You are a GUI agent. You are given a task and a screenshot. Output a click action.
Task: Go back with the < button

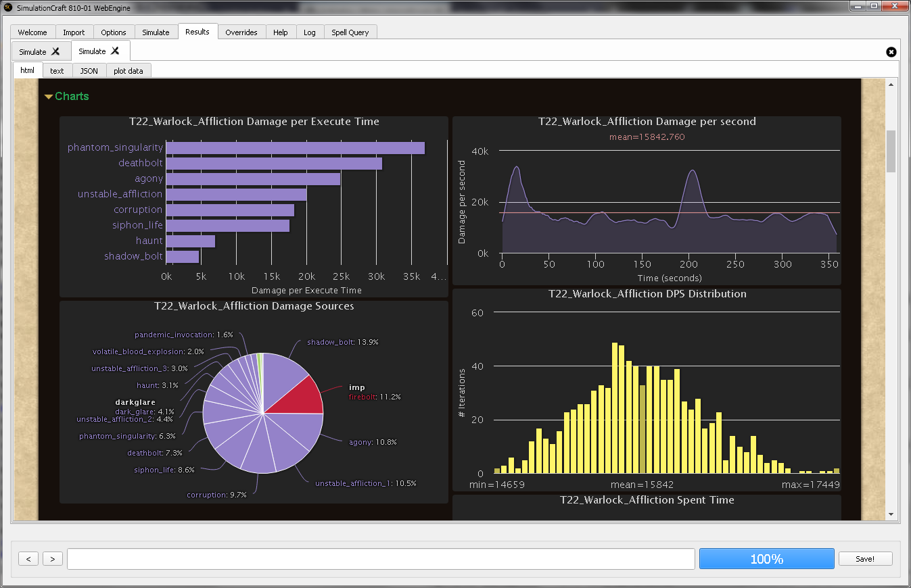tap(28, 559)
